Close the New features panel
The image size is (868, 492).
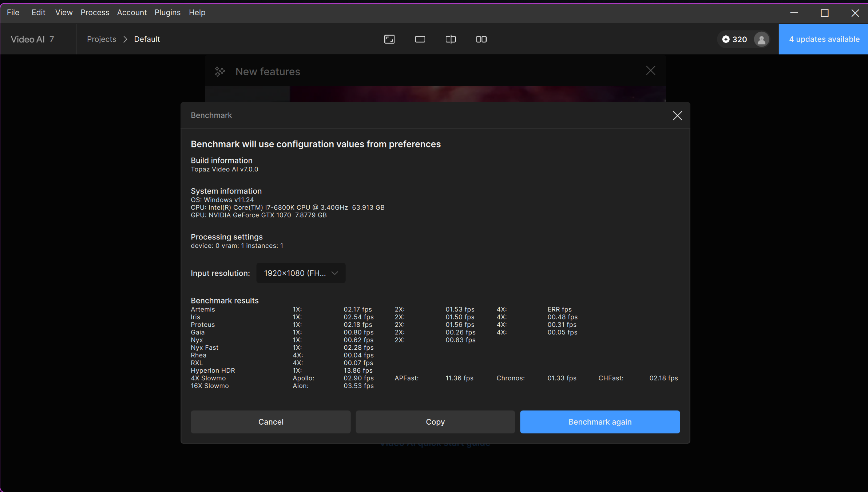pyautogui.click(x=650, y=71)
